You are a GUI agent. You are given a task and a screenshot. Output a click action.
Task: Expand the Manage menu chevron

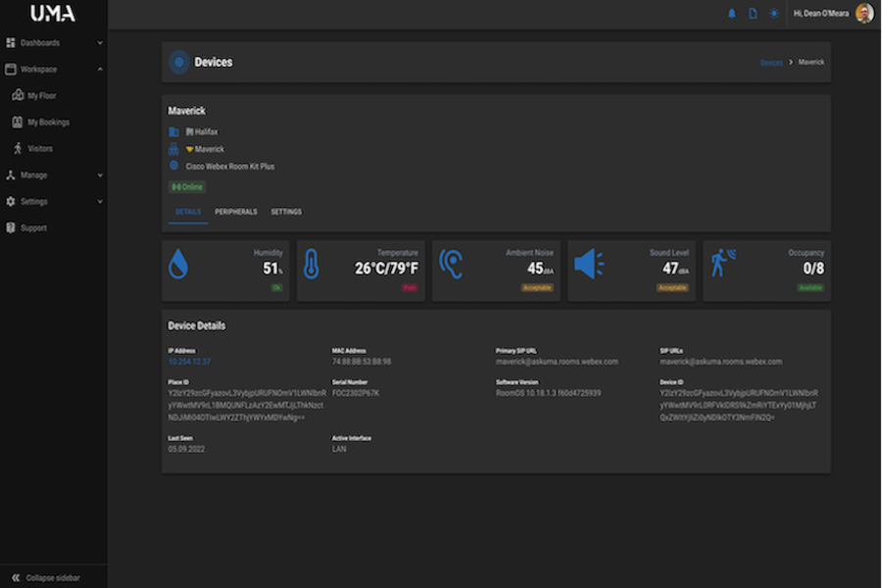pos(100,175)
